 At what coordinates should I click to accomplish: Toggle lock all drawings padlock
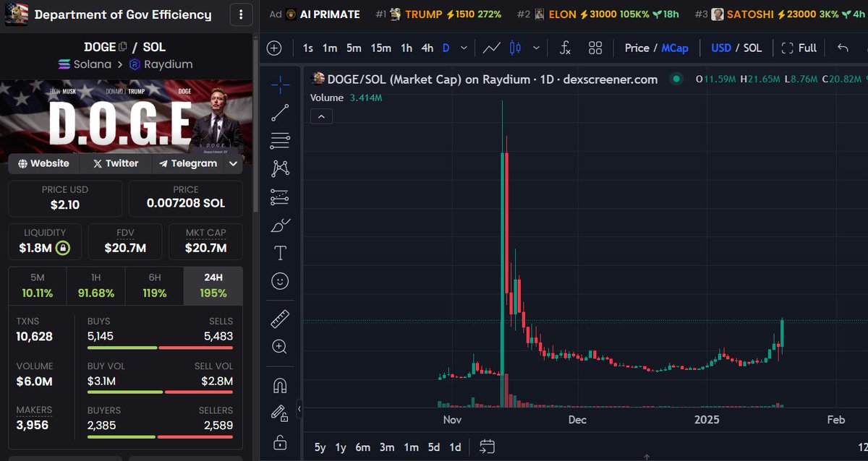[280, 441]
